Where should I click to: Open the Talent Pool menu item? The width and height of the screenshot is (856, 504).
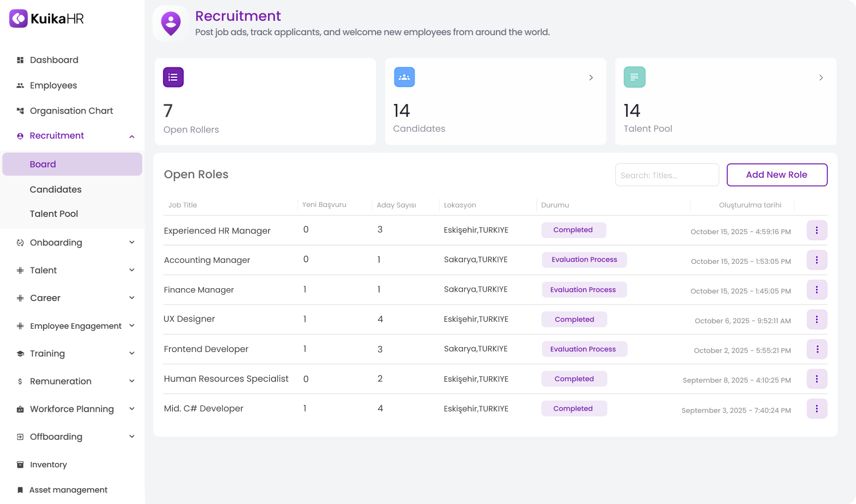(53, 213)
